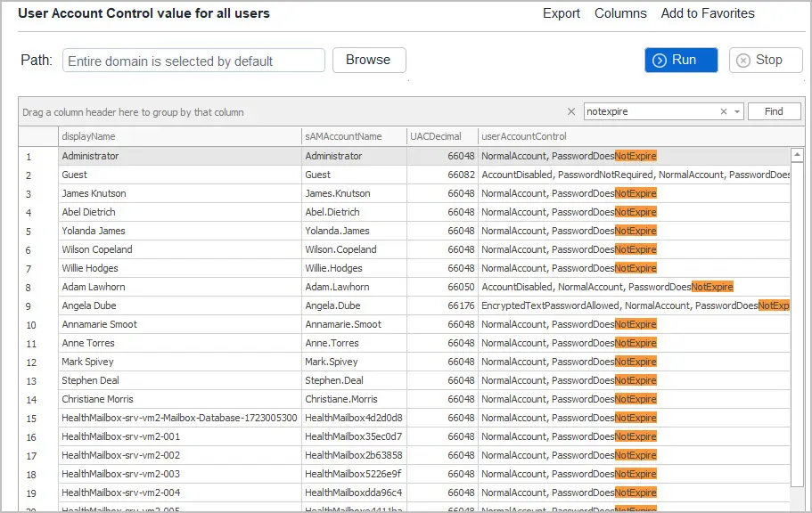This screenshot has width=812, height=513.
Task: Sort by displayName column header
Action: [x=180, y=136]
